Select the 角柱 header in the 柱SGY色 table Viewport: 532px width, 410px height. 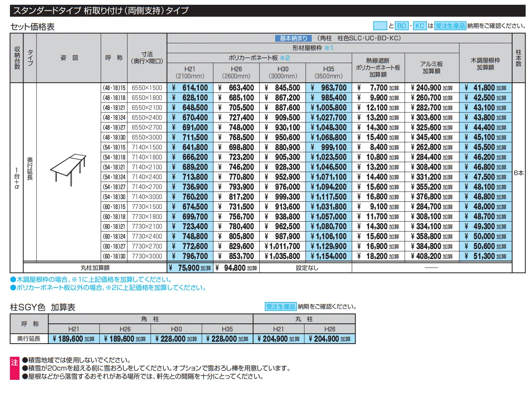(150, 319)
